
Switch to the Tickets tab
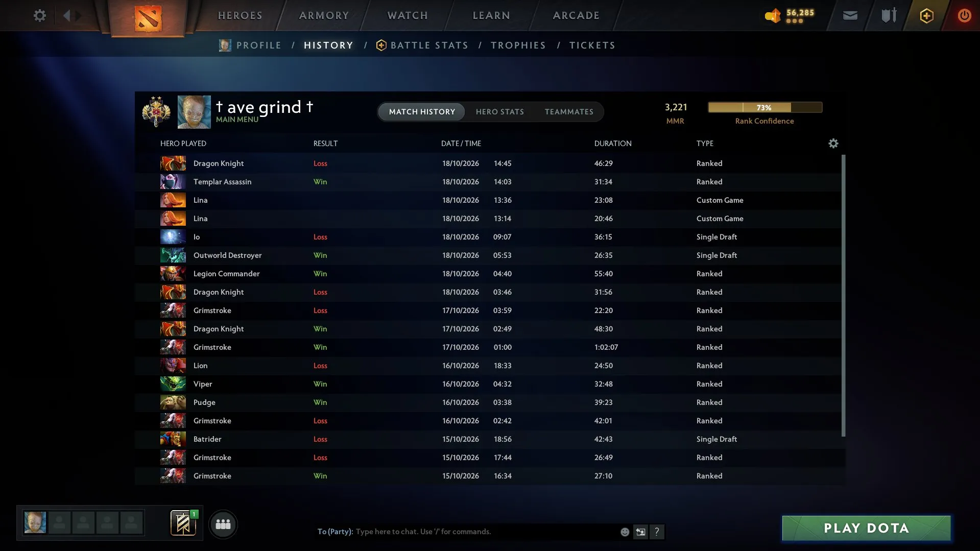click(x=592, y=45)
